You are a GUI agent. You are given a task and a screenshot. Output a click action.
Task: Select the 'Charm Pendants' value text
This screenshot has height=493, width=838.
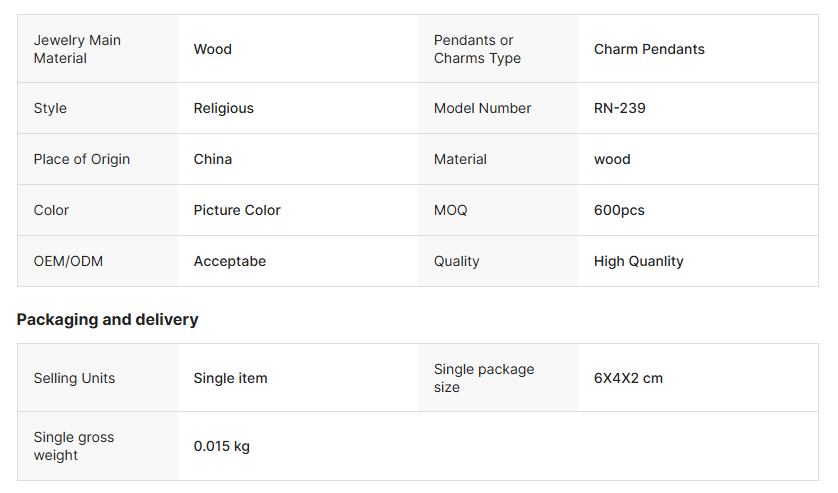[x=649, y=49]
